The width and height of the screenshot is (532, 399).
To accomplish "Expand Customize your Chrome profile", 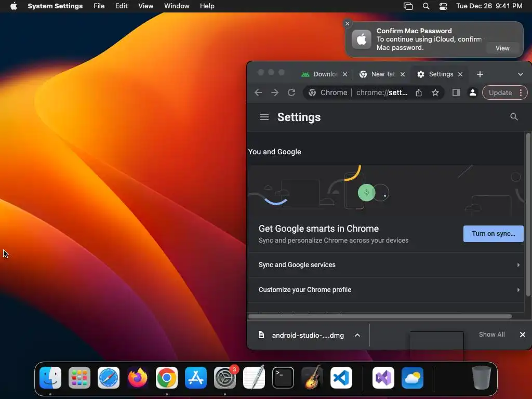I will (x=386, y=290).
